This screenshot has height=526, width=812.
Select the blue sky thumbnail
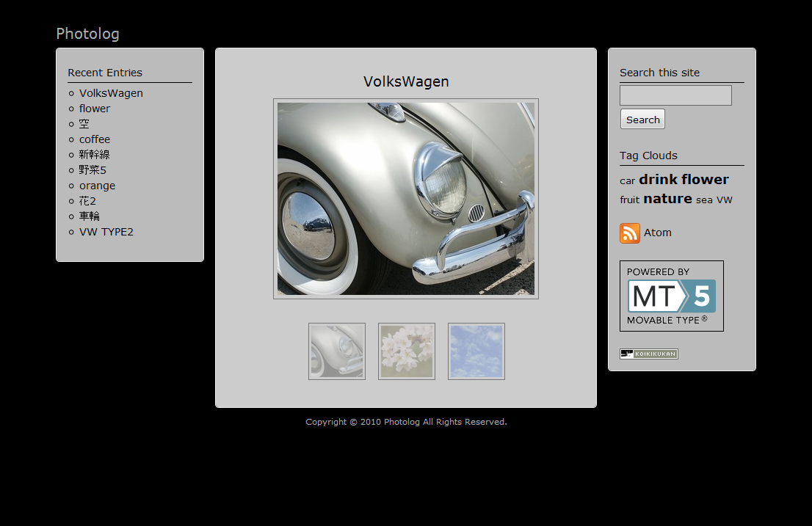[476, 351]
